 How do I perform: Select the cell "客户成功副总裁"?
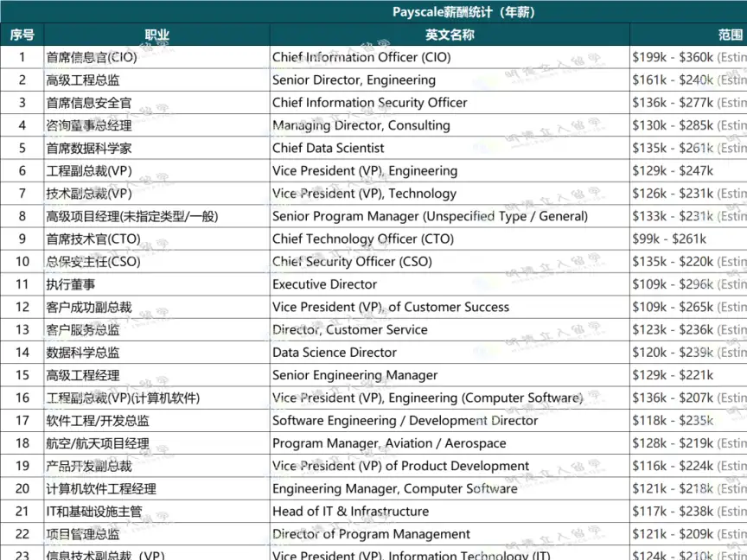coord(156,307)
